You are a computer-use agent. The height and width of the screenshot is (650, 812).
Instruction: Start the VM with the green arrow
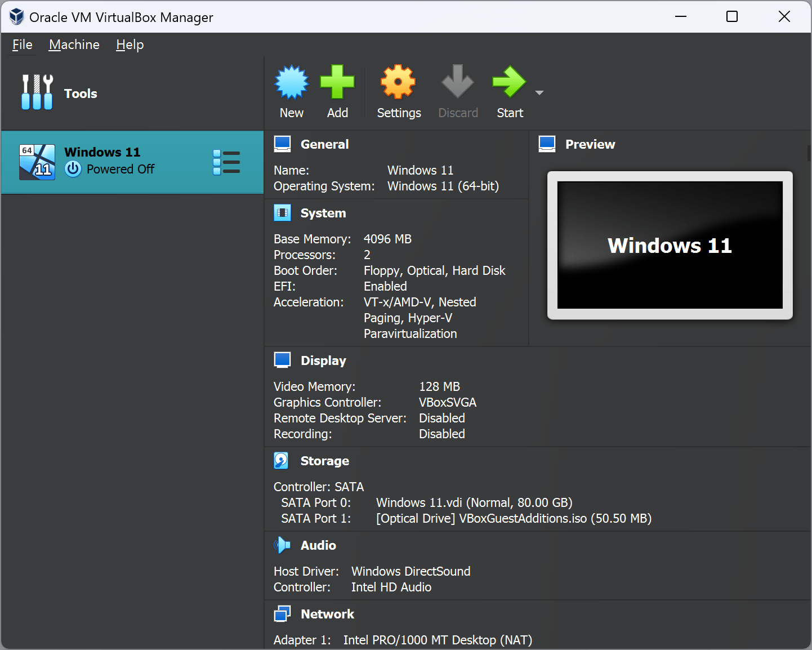tap(509, 82)
